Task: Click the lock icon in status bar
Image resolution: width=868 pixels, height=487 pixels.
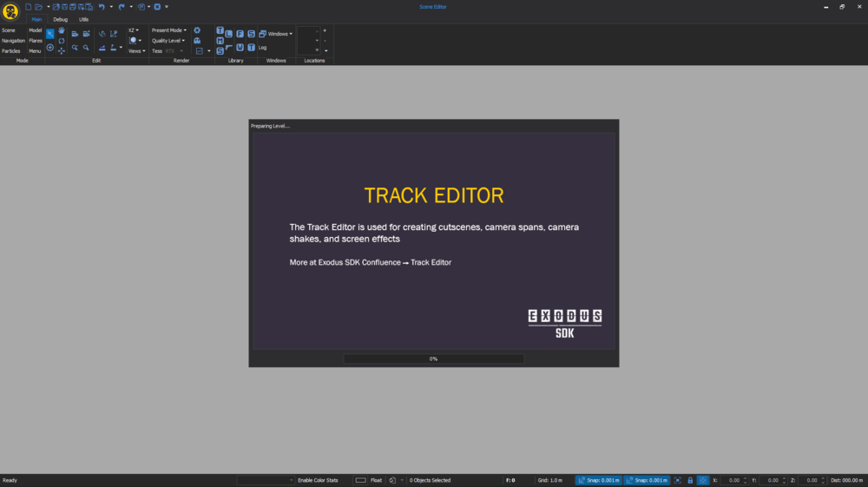Action: (x=690, y=480)
